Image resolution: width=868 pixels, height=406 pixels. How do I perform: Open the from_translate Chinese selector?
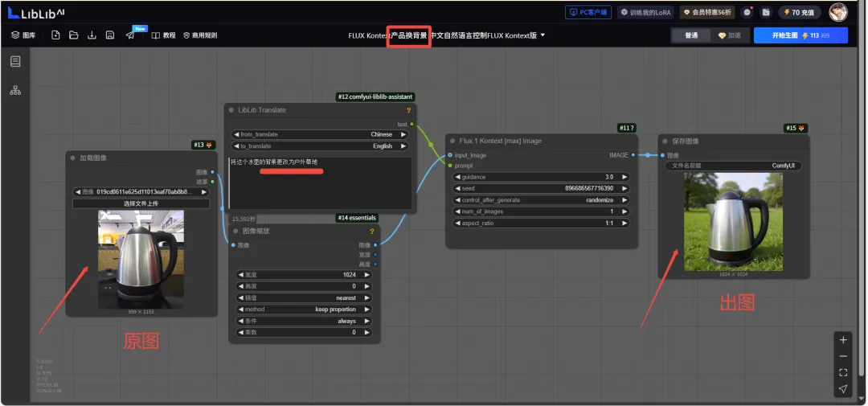coord(319,134)
